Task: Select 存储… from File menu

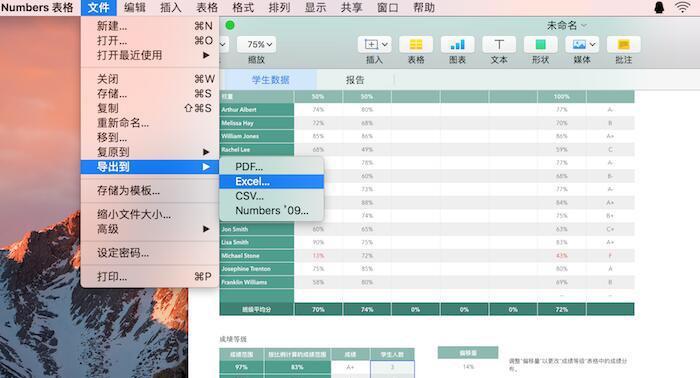Action: tap(150, 94)
